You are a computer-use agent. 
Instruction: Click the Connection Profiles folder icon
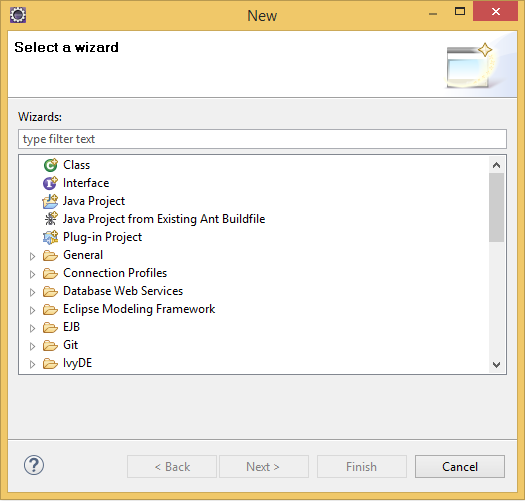(x=50, y=274)
